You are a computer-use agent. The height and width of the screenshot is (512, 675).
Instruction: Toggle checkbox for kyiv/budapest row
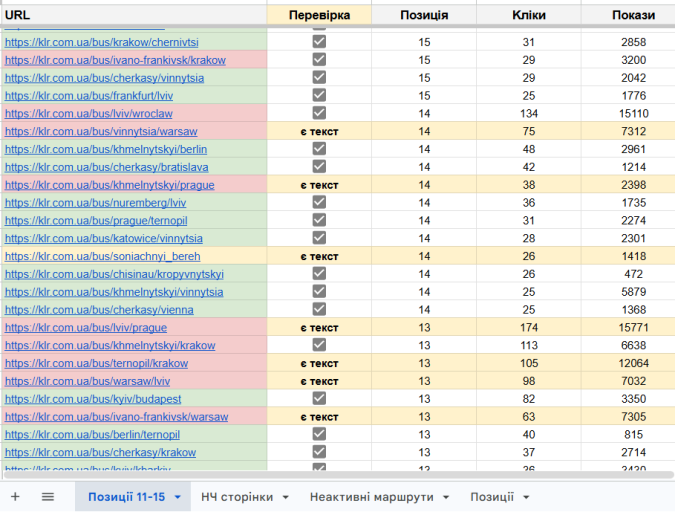pos(319,398)
